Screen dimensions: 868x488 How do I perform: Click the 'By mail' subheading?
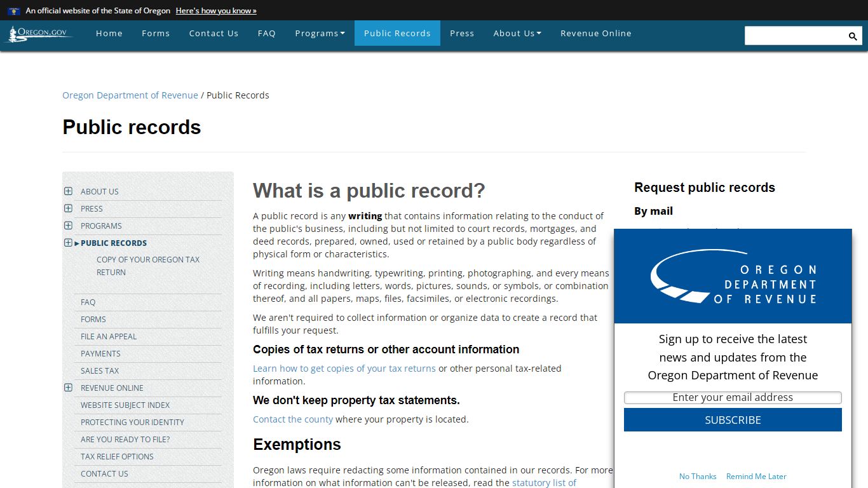[x=653, y=211]
